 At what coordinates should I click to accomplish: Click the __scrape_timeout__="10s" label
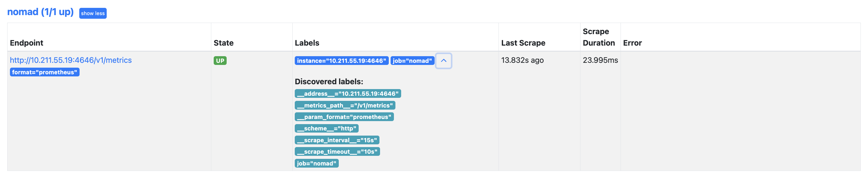point(337,152)
